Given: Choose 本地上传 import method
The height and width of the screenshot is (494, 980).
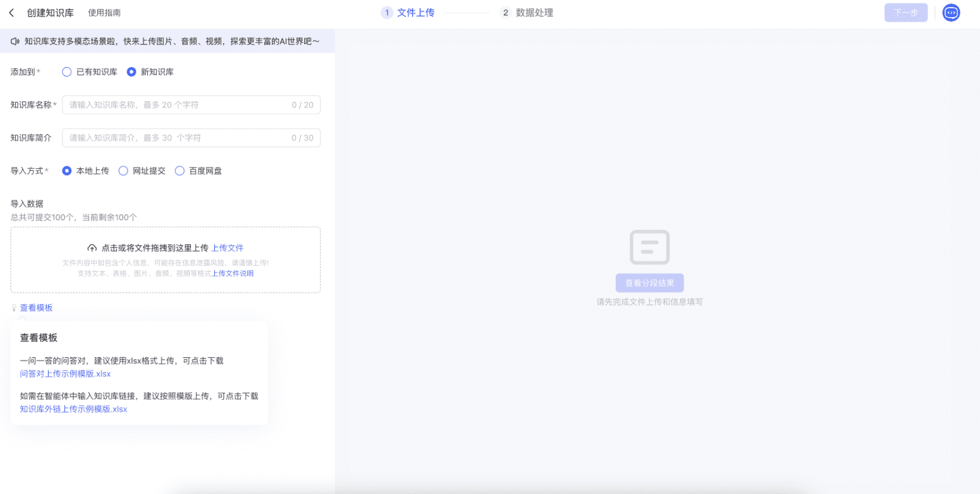Looking at the screenshot, I should (86, 171).
